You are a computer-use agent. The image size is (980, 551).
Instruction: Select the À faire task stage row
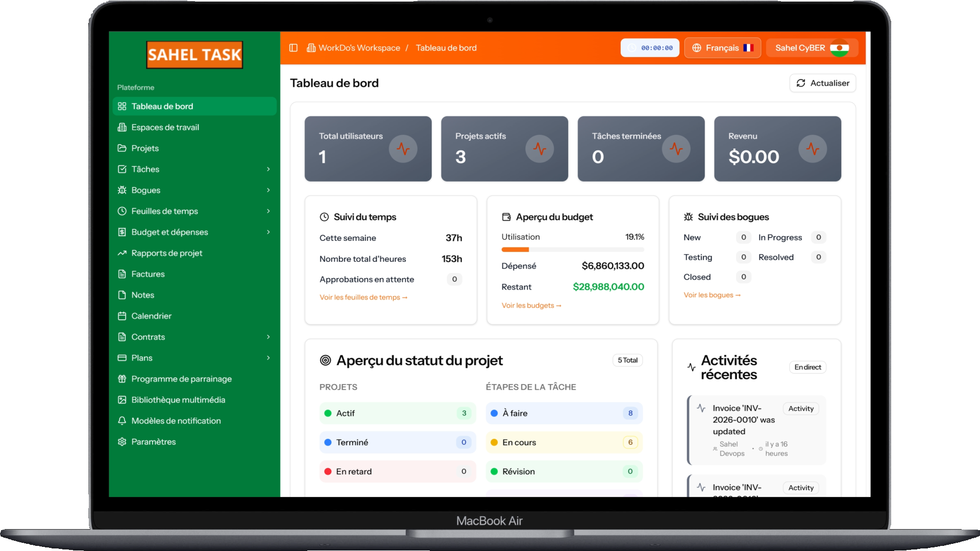click(x=564, y=413)
